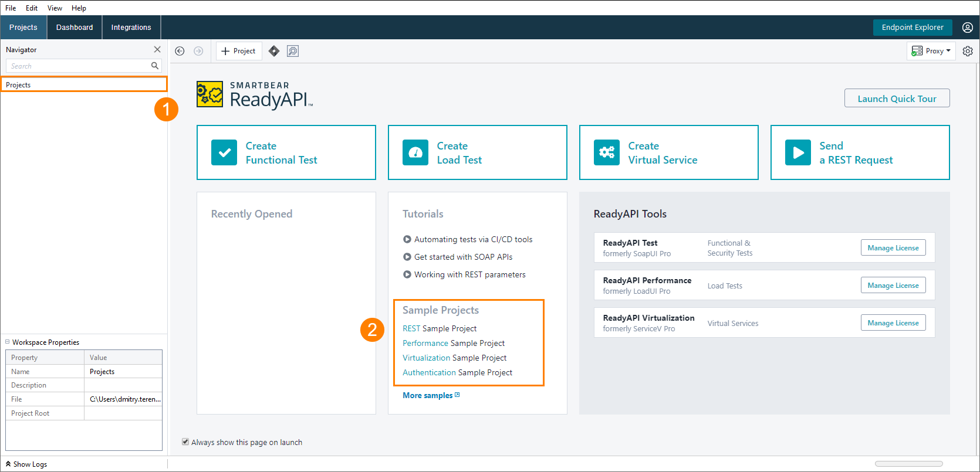Play the Working with REST parameters tutorial
980x472 pixels.
point(407,274)
